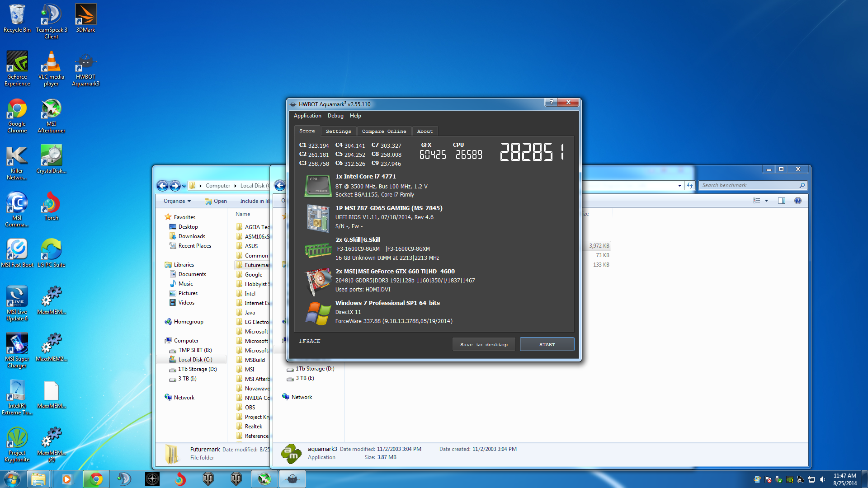Click the help icon in Explorer toolbar
868x488 pixels.
click(x=798, y=201)
